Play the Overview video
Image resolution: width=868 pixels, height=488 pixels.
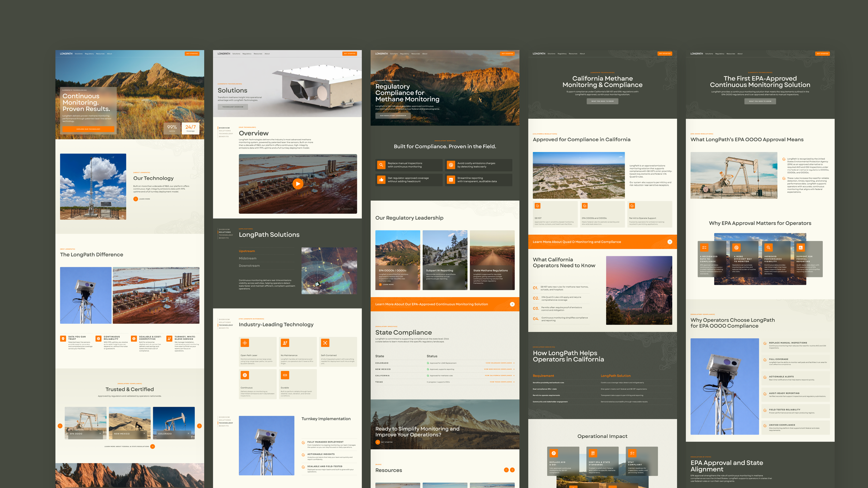click(298, 184)
